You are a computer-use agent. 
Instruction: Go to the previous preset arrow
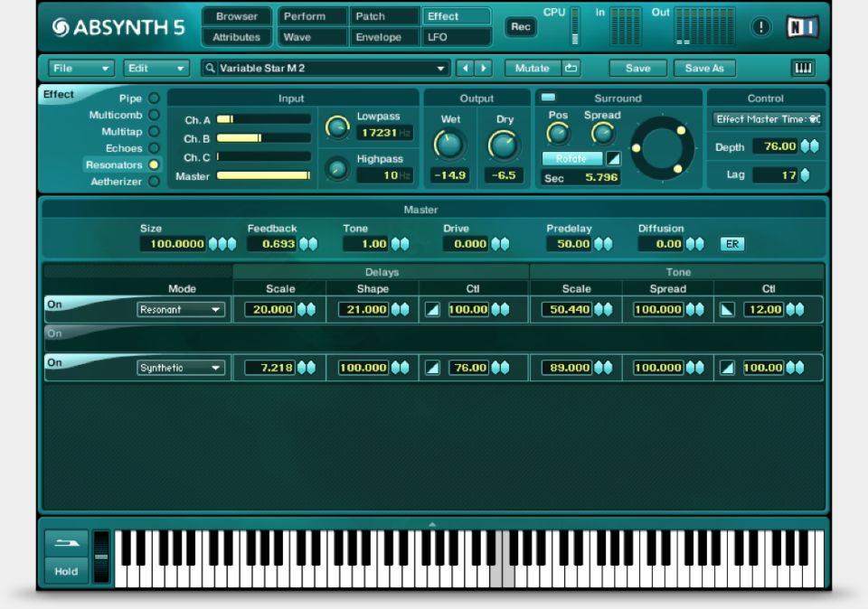tap(465, 68)
